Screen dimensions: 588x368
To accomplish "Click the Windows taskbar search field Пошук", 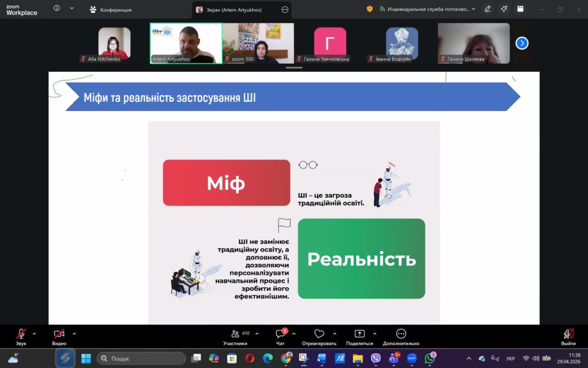I will pos(141,358).
